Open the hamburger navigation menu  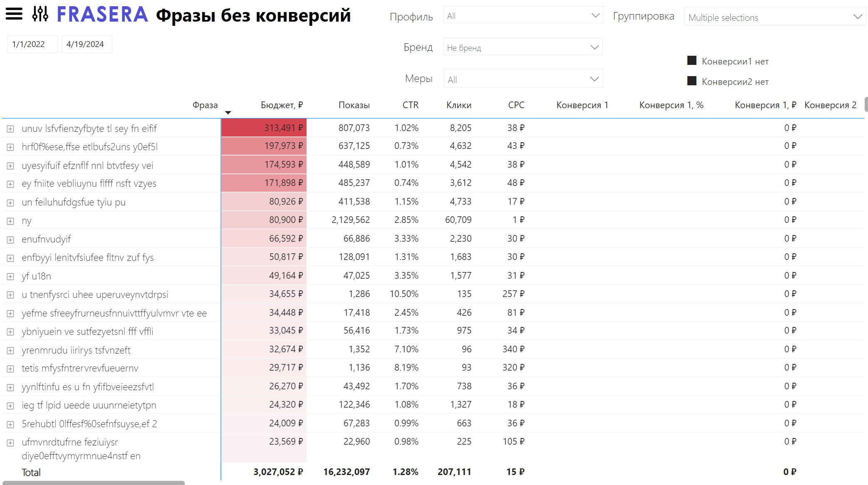14,14
